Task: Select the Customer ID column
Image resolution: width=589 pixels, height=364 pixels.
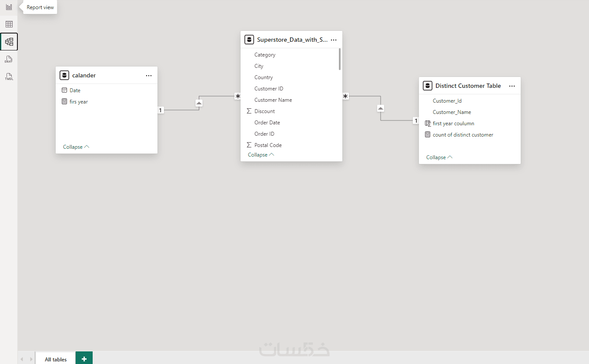Action: coord(268,89)
